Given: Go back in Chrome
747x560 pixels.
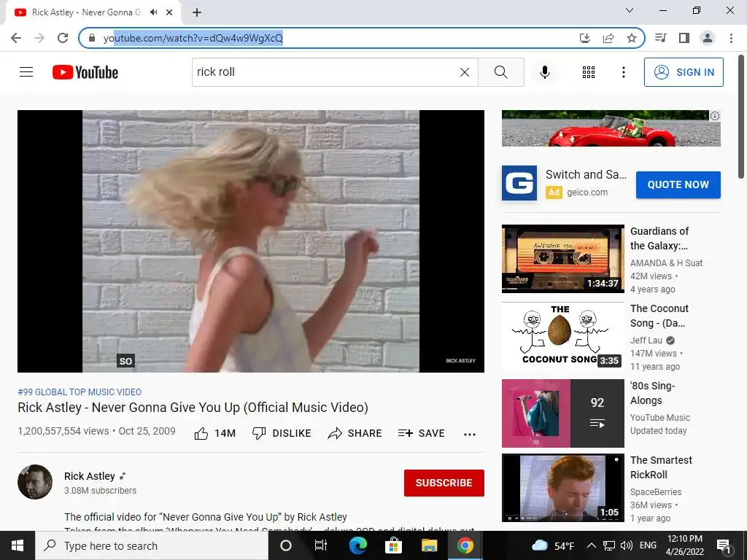Looking at the screenshot, I should [x=16, y=38].
